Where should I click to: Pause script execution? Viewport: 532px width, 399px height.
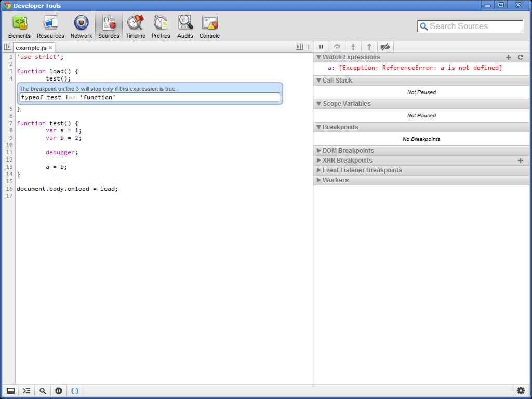coord(321,47)
